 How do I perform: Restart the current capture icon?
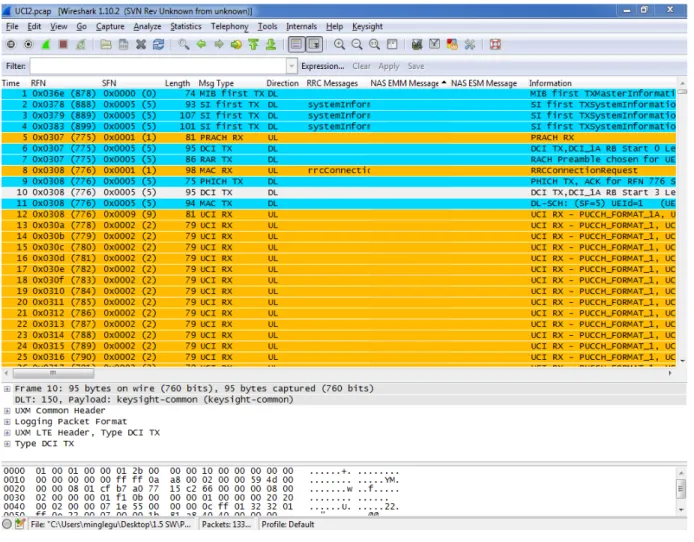coord(81,45)
